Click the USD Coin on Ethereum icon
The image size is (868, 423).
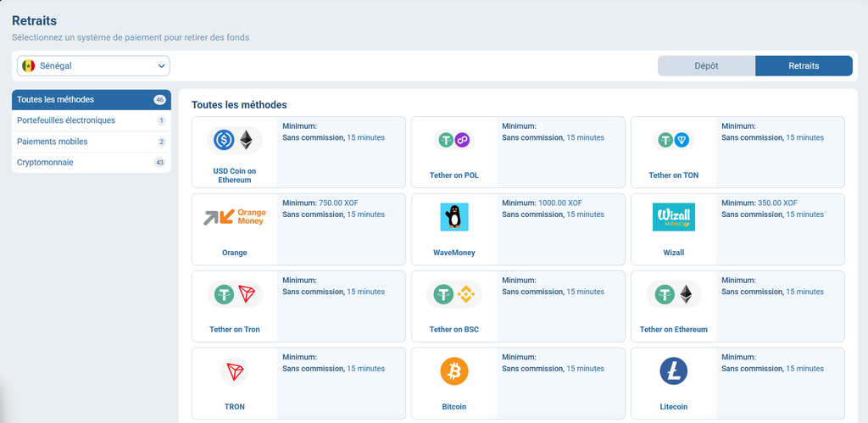pos(235,140)
